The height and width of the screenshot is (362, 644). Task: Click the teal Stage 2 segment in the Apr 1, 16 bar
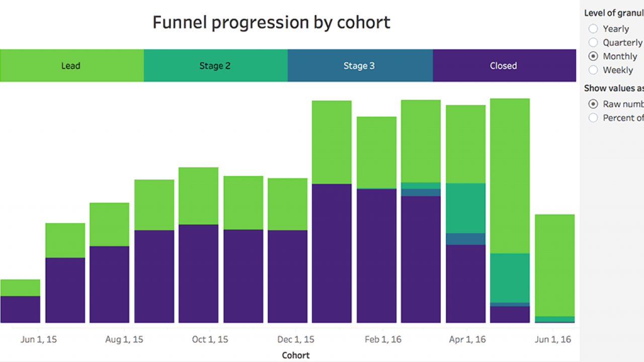point(466,206)
